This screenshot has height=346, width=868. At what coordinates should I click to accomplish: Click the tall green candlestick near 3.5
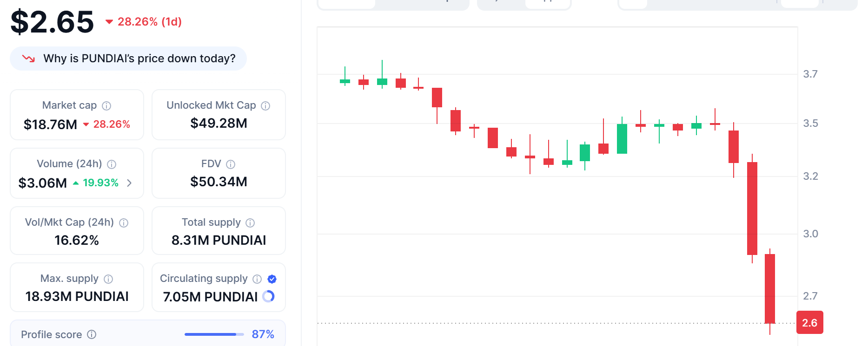tap(622, 138)
